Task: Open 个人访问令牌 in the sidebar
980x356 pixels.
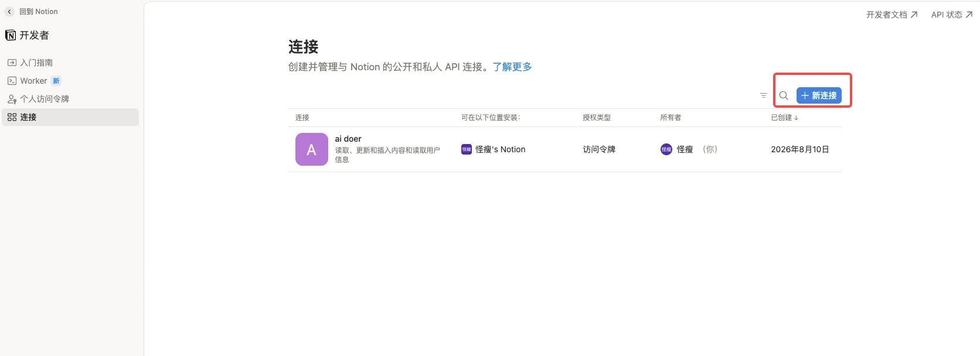Action: (x=70, y=99)
